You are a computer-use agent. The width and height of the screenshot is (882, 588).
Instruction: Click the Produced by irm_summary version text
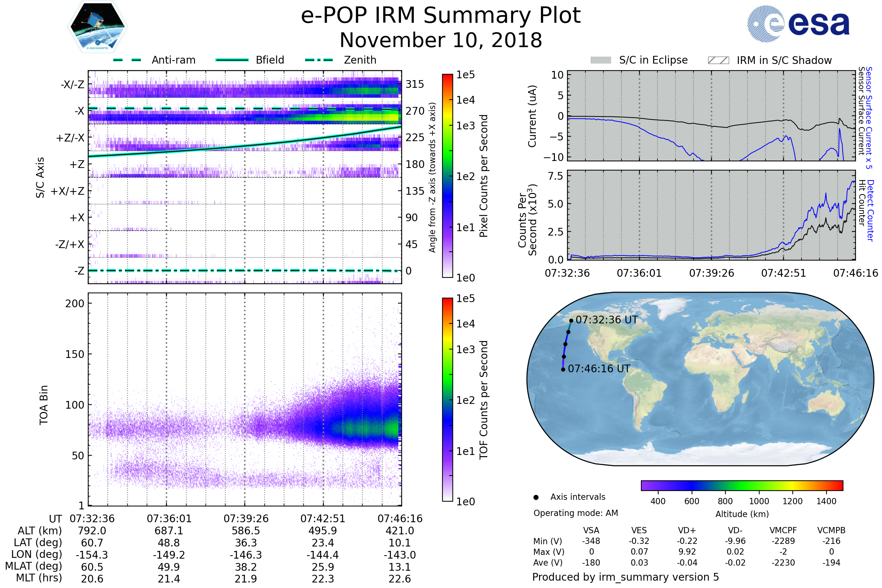coord(625,577)
